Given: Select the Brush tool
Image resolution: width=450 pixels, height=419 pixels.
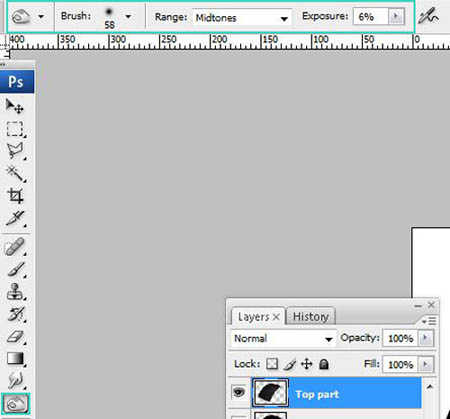Looking at the screenshot, I should point(15,269).
